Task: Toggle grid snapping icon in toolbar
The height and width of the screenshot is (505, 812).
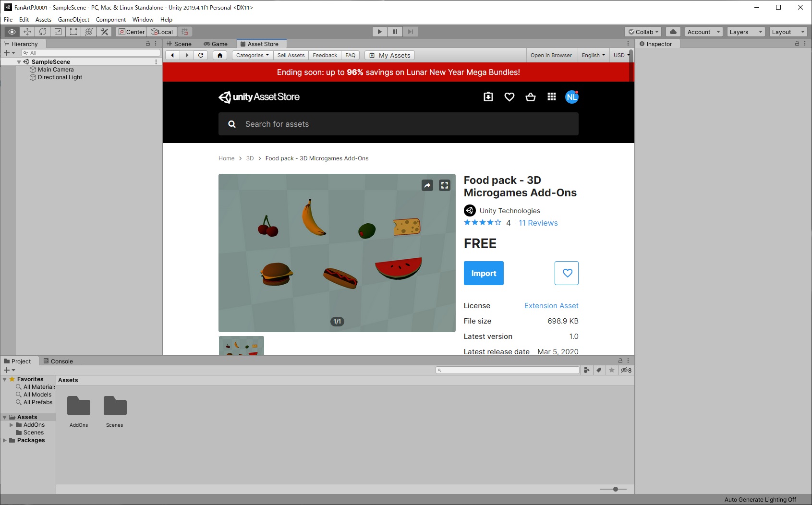Action: pos(185,32)
